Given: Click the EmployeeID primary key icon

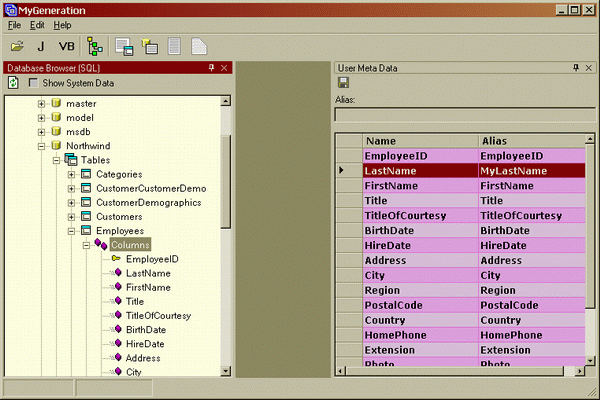Looking at the screenshot, I should (x=116, y=259).
